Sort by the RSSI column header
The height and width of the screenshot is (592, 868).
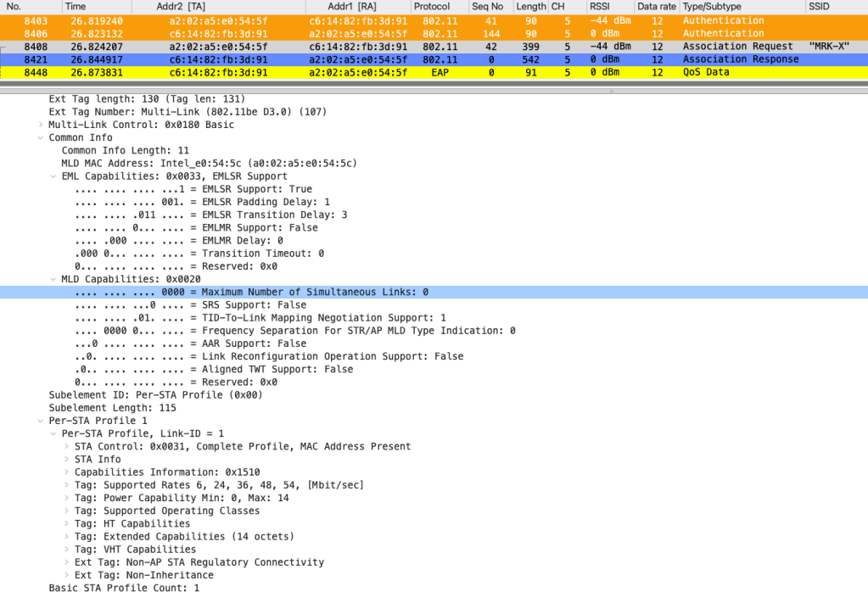pyautogui.click(x=599, y=6)
